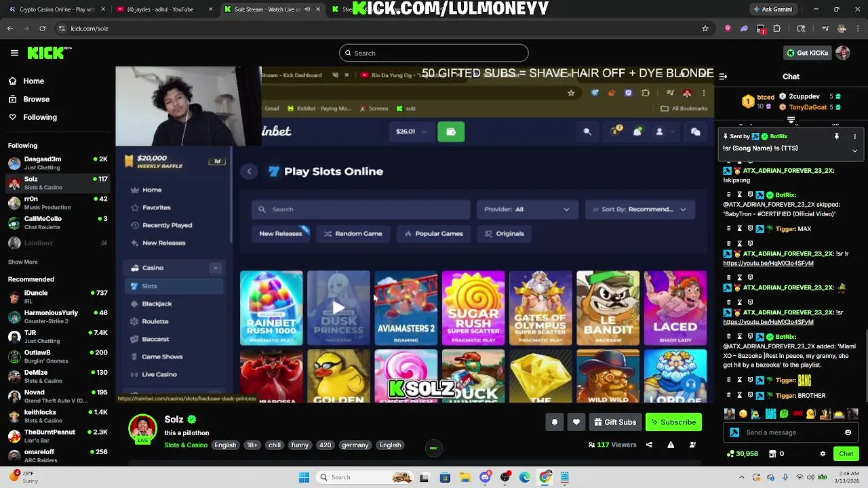Open chat settings gear
The image size is (868, 488).
coord(823,454)
